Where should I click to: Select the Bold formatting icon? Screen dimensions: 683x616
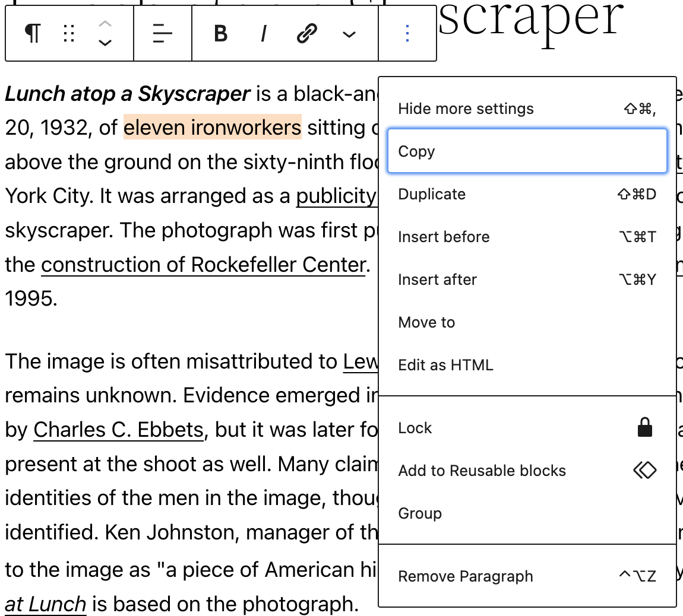tap(220, 34)
